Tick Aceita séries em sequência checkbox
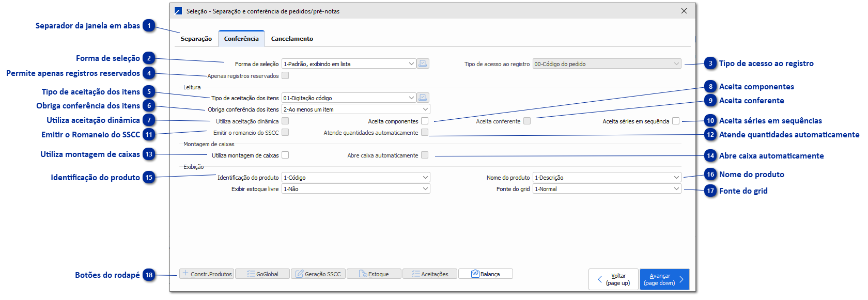The image size is (868, 300). tap(676, 121)
